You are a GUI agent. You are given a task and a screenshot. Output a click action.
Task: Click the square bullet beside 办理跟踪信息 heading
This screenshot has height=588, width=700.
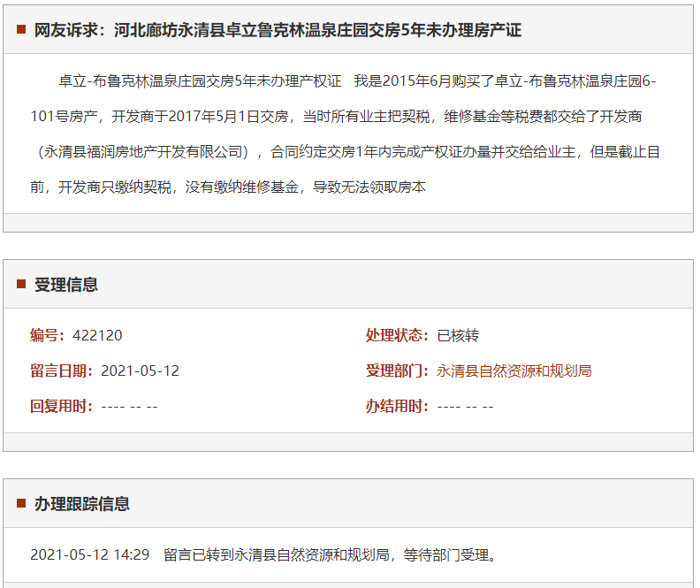tap(21, 504)
